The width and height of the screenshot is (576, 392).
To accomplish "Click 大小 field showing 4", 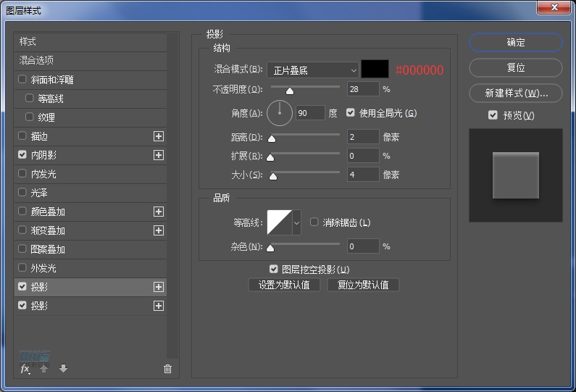I will point(363,175).
